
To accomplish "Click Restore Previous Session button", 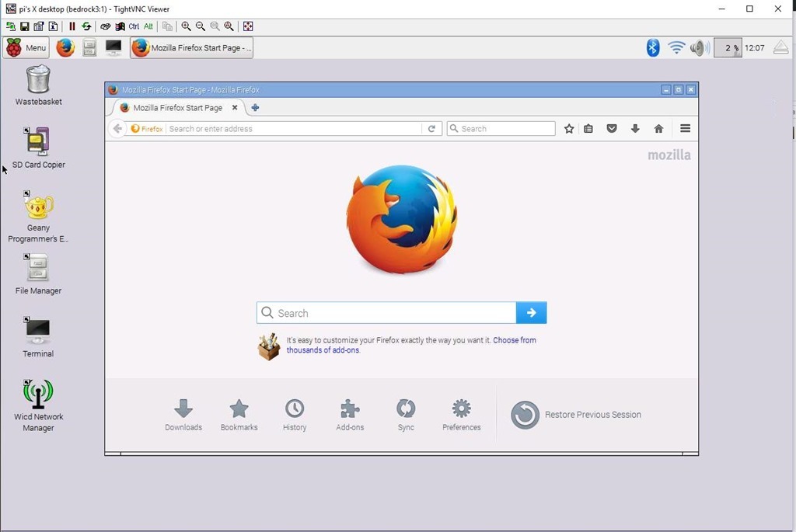I will tap(576, 415).
